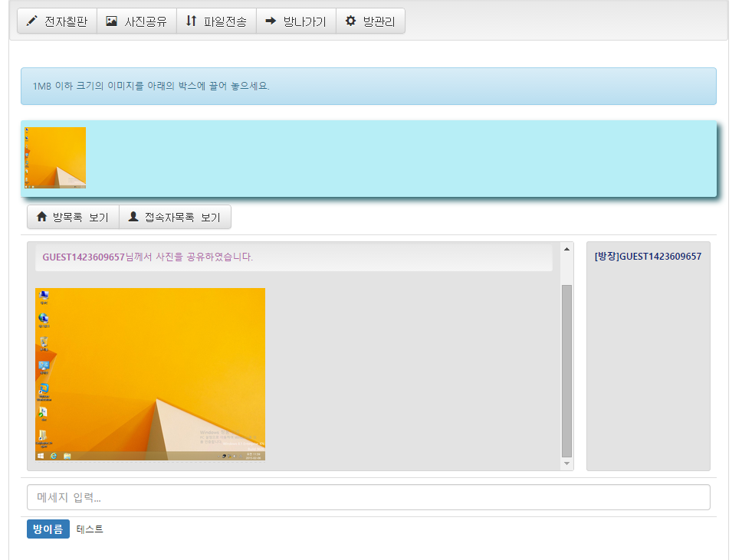Screen dimensions: 742x560
Task: Open the 전자칠판 whiteboard pencil icon
Action: click(31, 21)
